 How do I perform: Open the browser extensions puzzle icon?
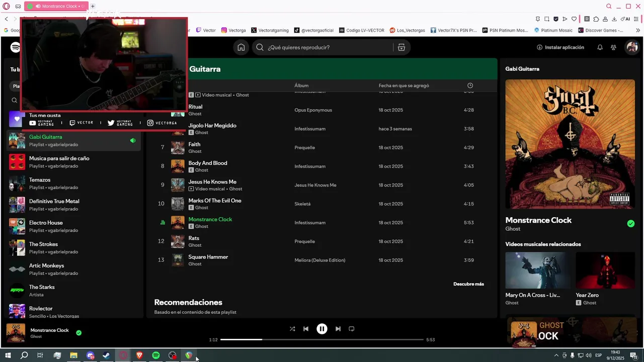tap(596, 19)
